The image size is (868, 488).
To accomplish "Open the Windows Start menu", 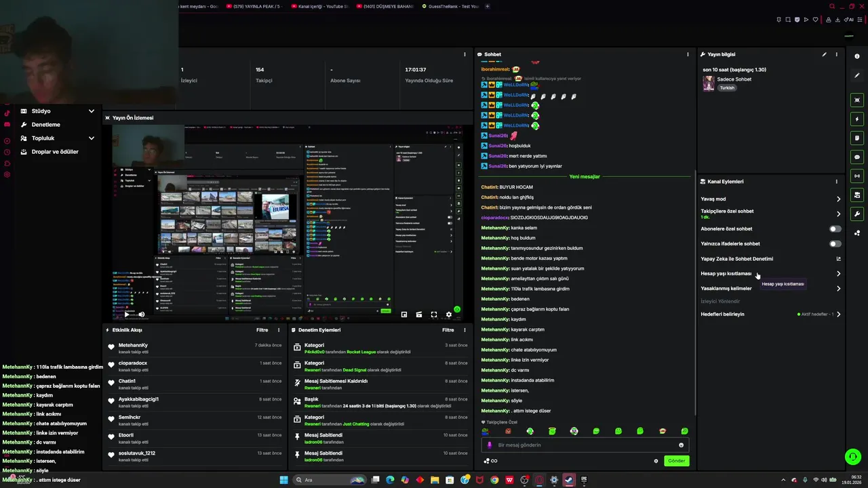I will click(x=283, y=480).
